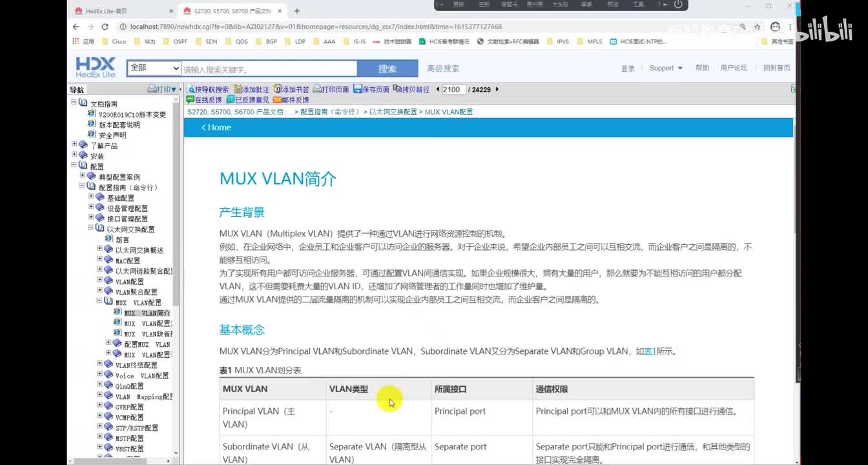Screen dimensions: 868x465
Task: Expand the VLAN终结配置 tree node
Action: 99,364
